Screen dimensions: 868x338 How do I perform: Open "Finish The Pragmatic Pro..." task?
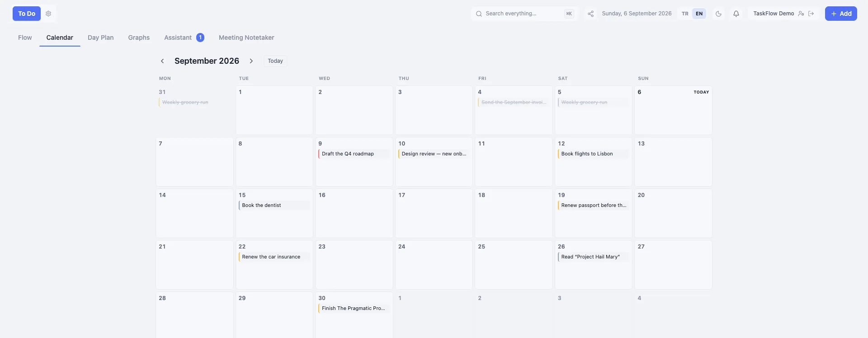coord(354,308)
